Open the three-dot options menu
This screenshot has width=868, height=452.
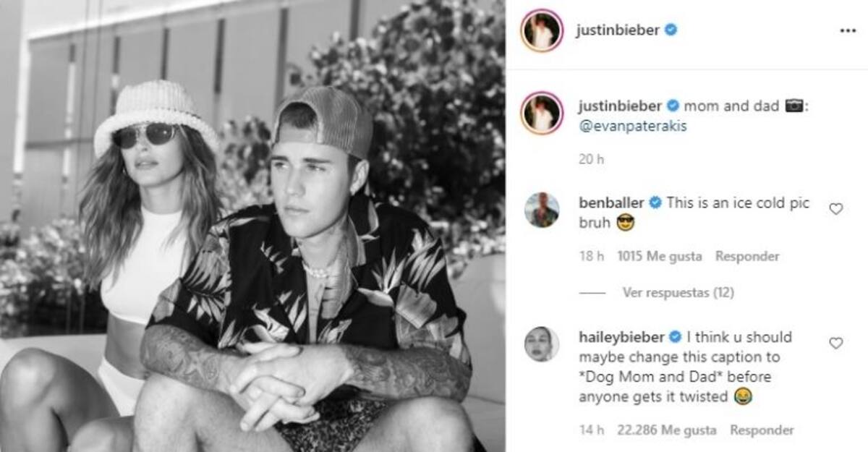(x=847, y=32)
